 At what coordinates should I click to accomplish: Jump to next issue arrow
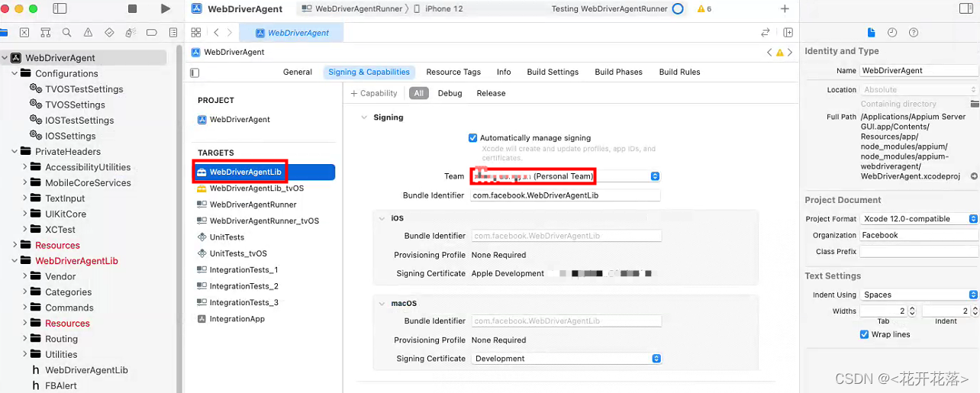(790, 53)
